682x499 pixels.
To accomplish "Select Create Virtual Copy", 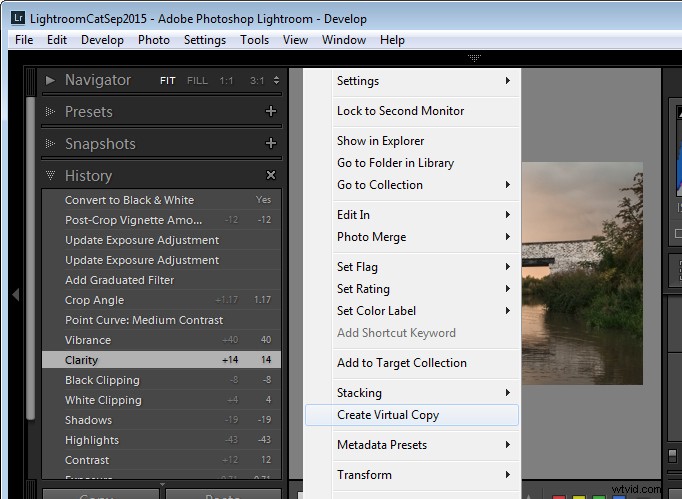I will pos(412,415).
